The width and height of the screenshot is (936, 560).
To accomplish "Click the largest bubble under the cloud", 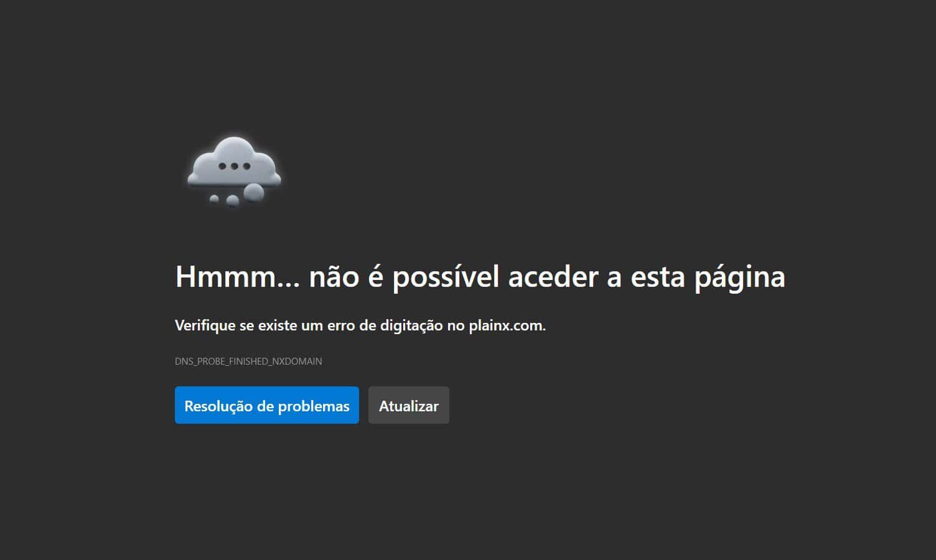I will click(x=253, y=192).
